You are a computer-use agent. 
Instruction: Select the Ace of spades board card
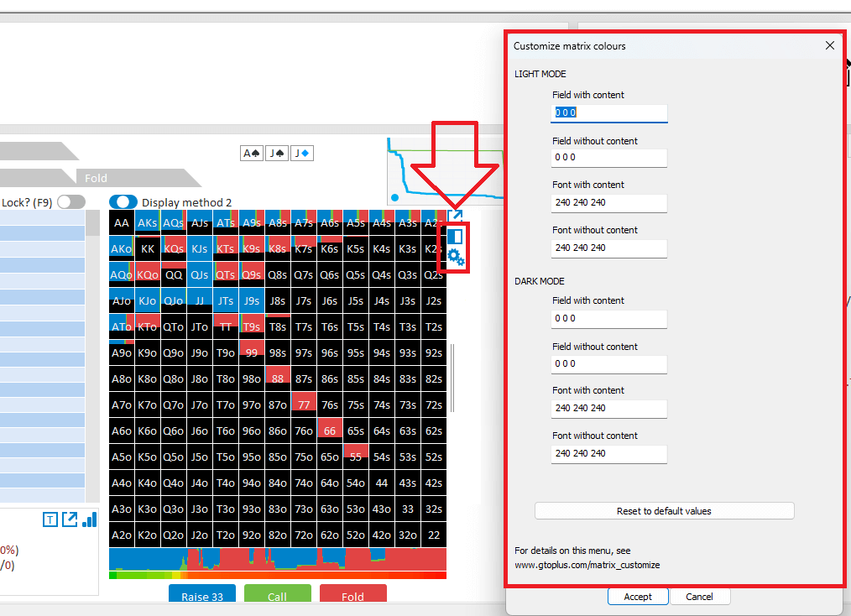click(252, 153)
